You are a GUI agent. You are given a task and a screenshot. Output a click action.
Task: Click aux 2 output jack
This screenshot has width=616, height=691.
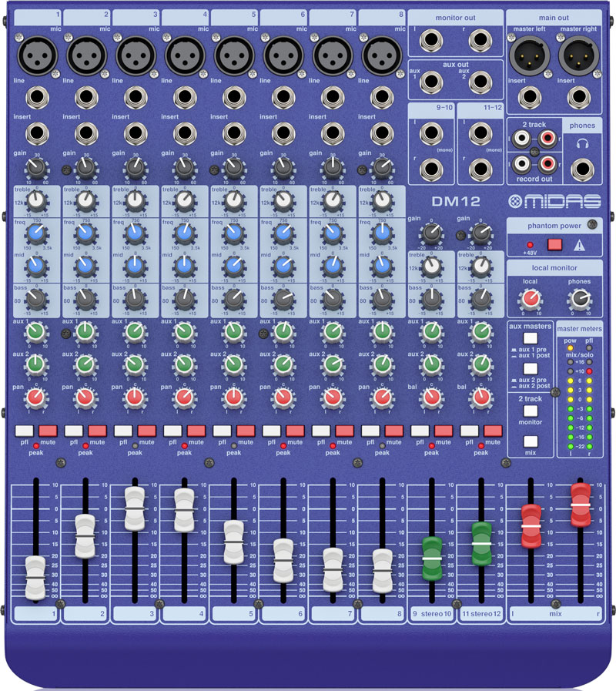tap(480, 82)
